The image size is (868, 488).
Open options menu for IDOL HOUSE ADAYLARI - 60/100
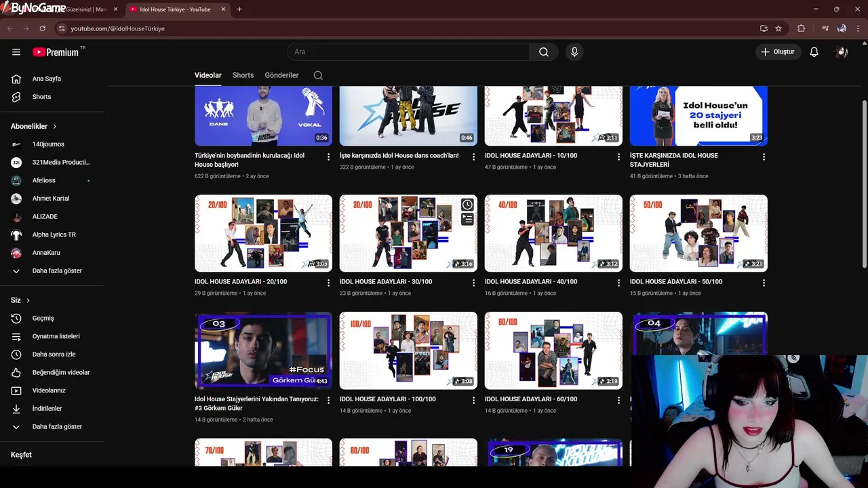click(618, 400)
